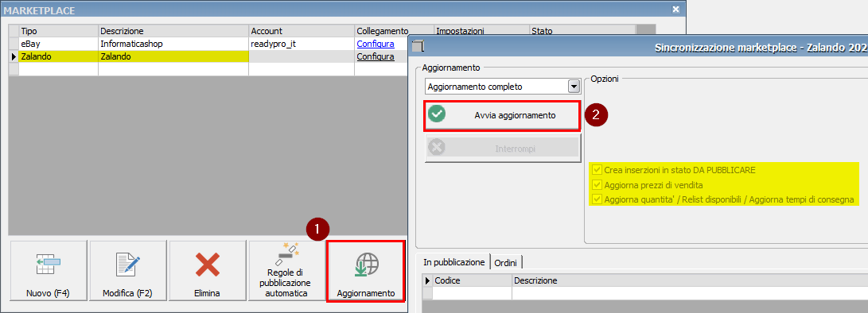Click the grey X Interrompi icon

[437, 149]
